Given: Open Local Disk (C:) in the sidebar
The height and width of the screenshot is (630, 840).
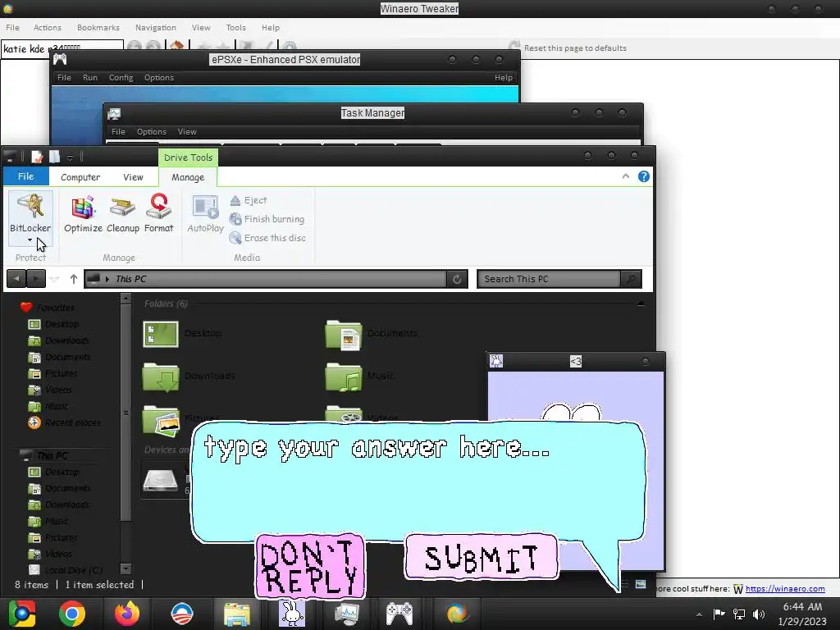Looking at the screenshot, I should pos(66,571).
